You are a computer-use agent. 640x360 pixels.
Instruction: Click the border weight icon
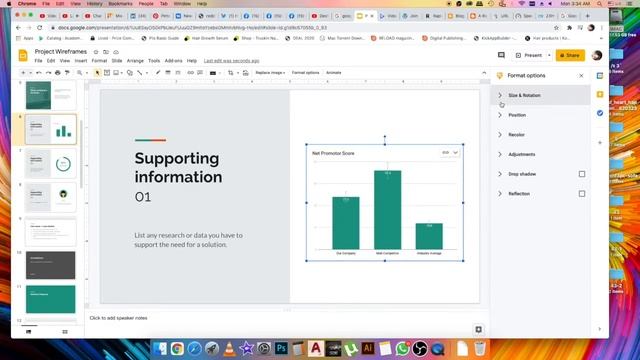click(x=168, y=73)
